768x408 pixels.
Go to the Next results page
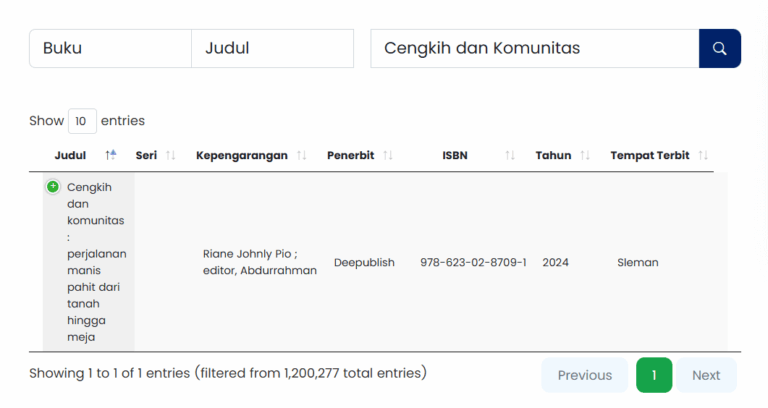click(705, 375)
